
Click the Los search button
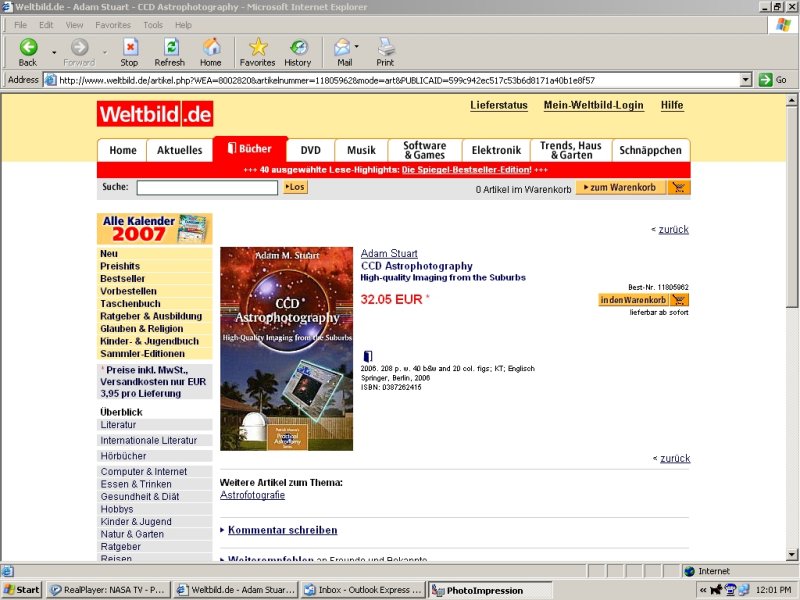point(295,187)
